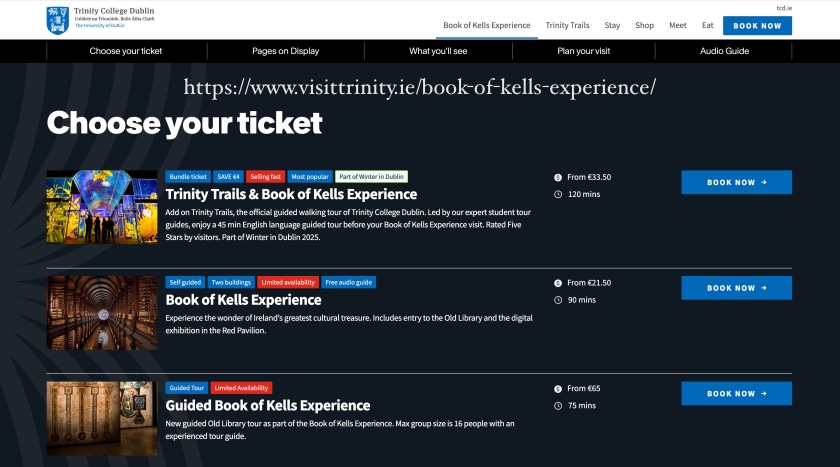Select Shop in the top navigation

click(x=644, y=25)
